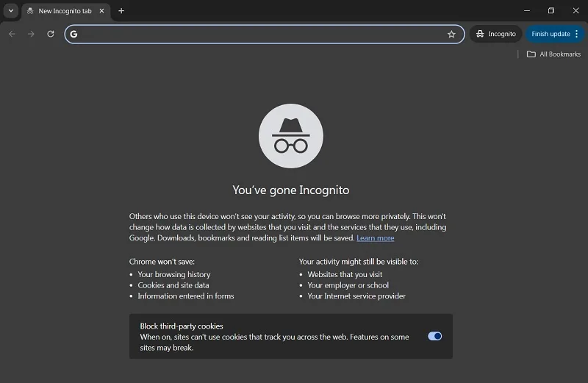
Task: Open Chrome three-dot menu
Action: [x=577, y=34]
